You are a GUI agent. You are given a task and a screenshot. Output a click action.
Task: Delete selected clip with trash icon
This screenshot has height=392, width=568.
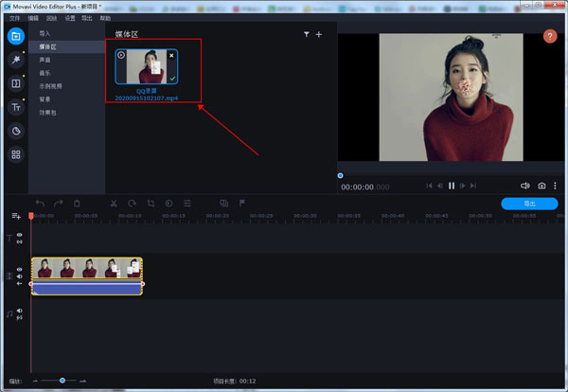click(x=77, y=203)
